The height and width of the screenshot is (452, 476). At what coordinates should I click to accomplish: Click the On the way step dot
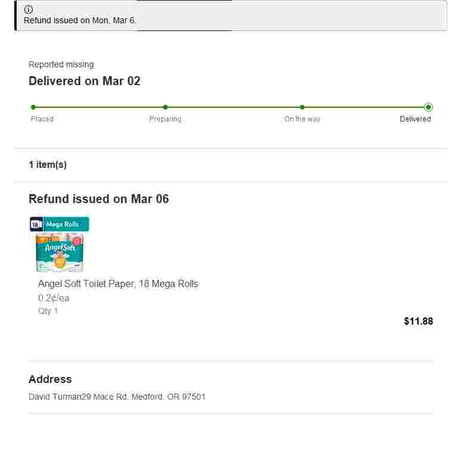pyautogui.click(x=302, y=107)
